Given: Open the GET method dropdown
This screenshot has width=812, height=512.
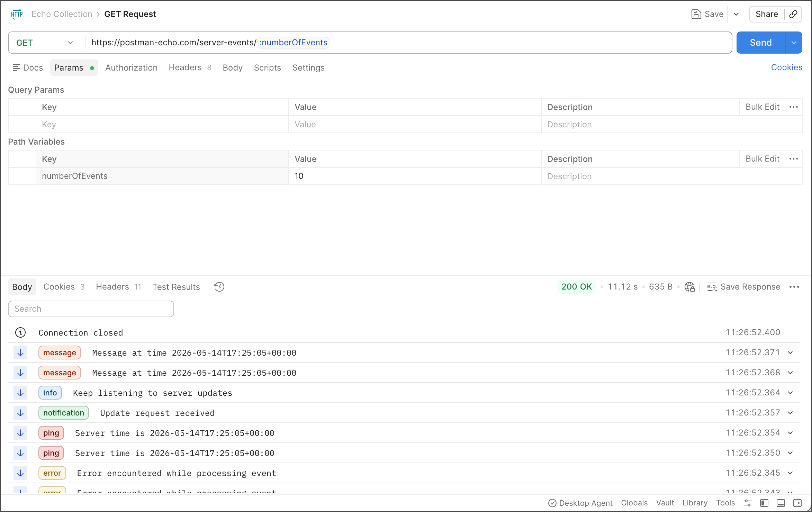Looking at the screenshot, I should 45,43.
